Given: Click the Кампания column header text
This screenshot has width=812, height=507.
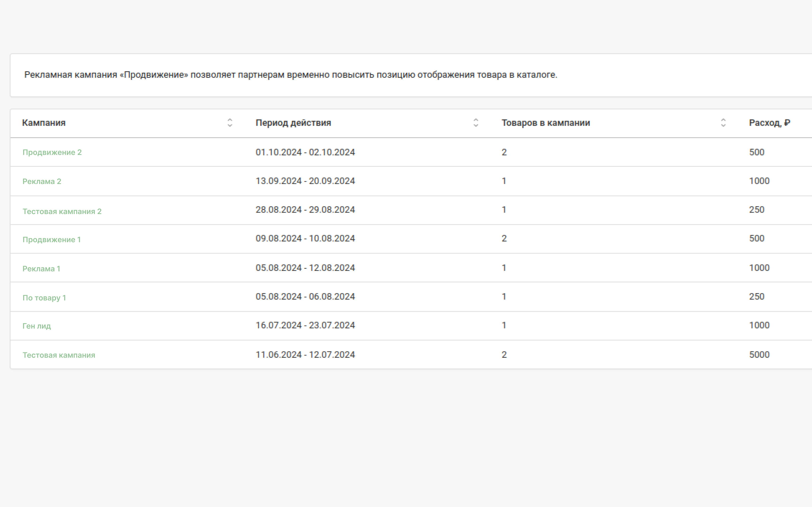Looking at the screenshot, I should [x=44, y=123].
